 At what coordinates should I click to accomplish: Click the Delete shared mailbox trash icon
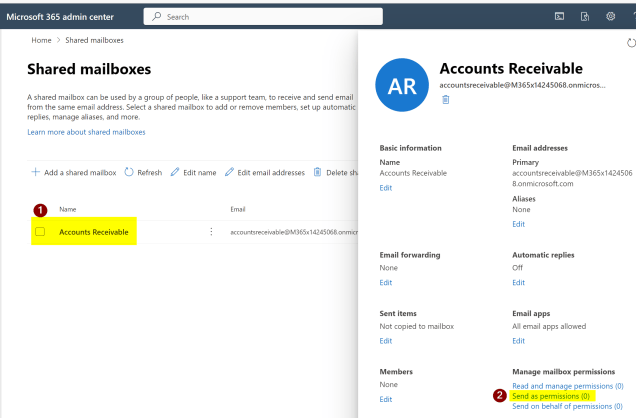318,173
